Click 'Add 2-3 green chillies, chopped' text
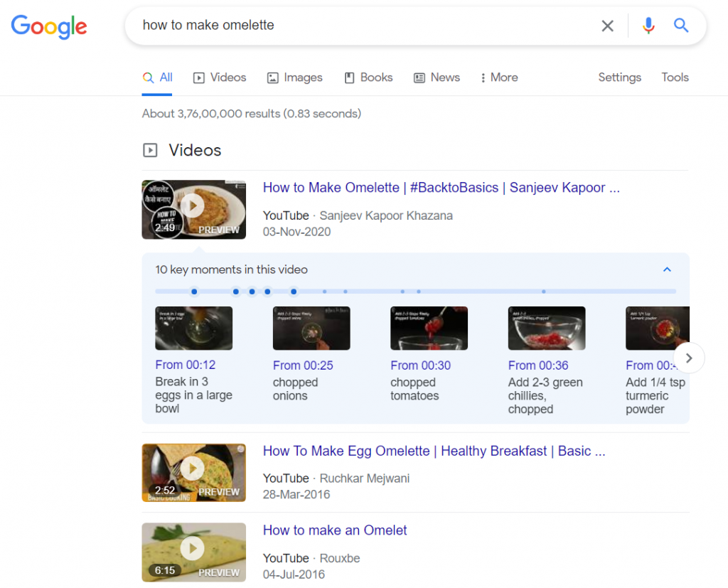Image resolution: width=728 pixels, height=588 pixels. tap(545, 396)
